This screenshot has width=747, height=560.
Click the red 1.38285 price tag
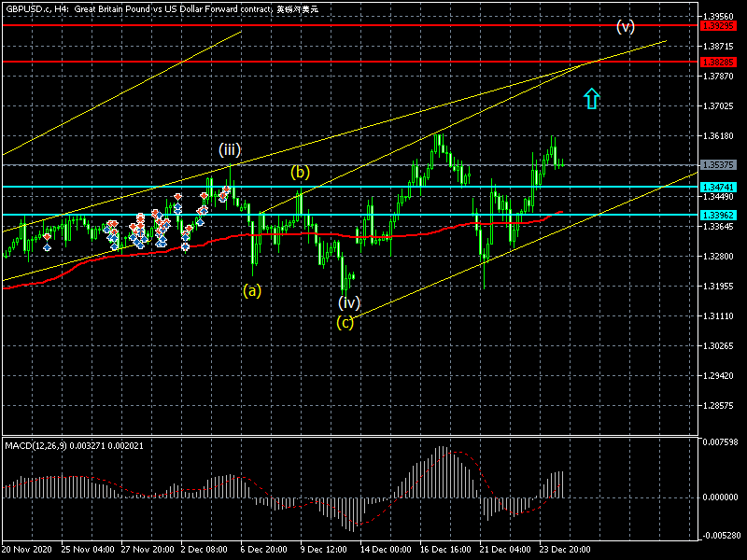pos(718,63)
